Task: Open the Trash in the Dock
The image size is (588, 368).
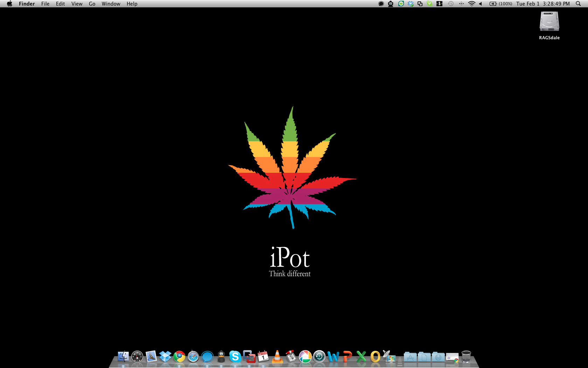Action: (466, 357)
